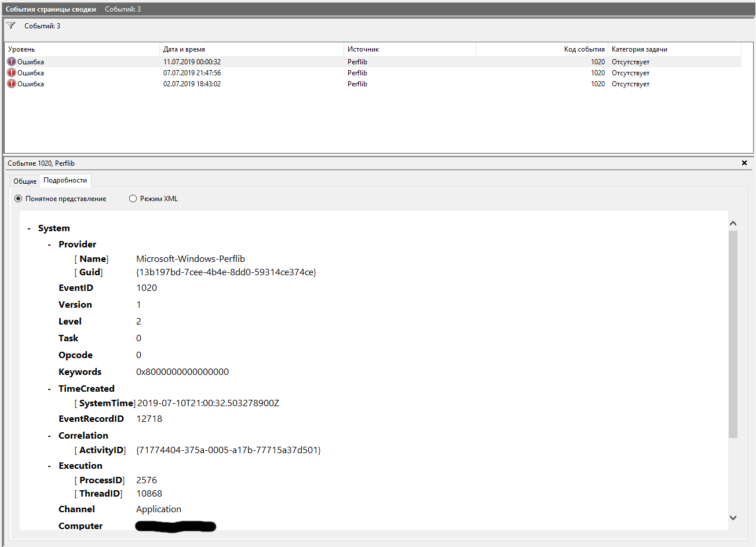
Task: Collapse the System node
Action: coord(29,229)
